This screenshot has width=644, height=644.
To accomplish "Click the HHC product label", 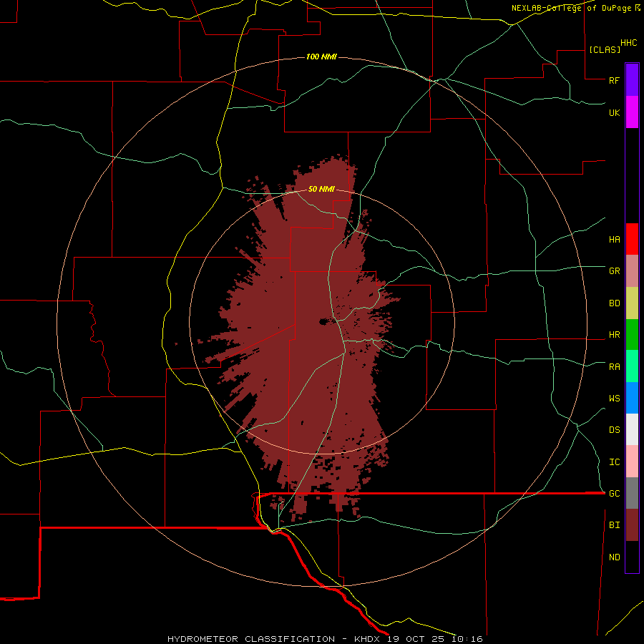I will (x=628, y=43).
